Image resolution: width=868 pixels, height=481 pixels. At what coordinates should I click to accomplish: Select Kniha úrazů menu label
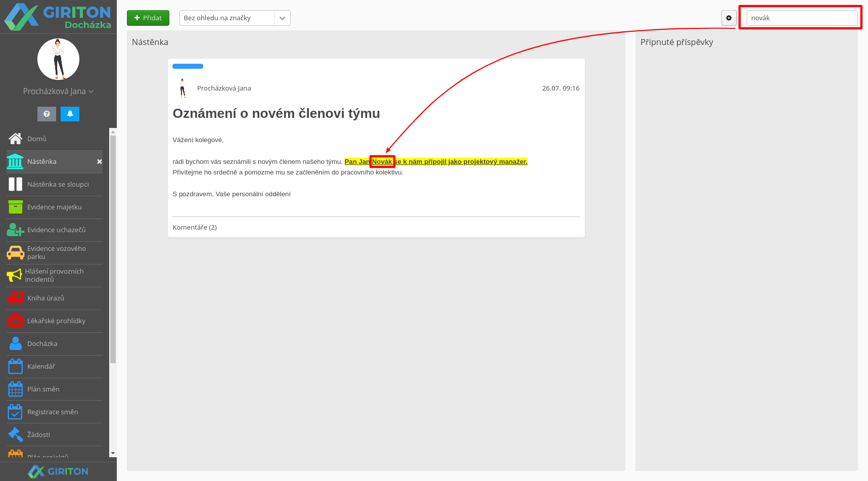[x=45, y=298]
